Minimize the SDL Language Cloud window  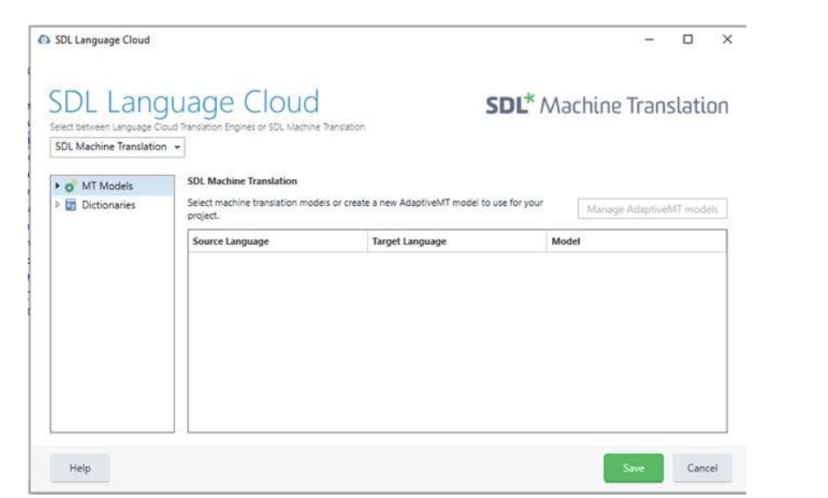pos(649,40)
